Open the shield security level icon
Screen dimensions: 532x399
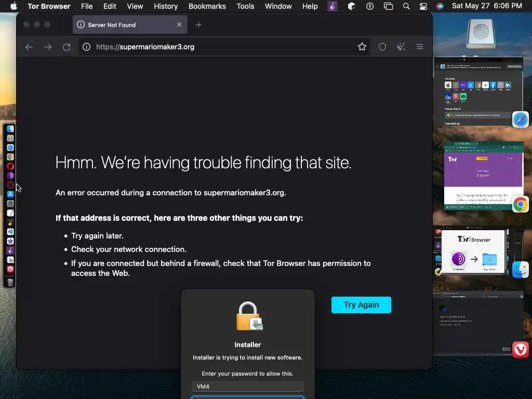click(382, 47)
